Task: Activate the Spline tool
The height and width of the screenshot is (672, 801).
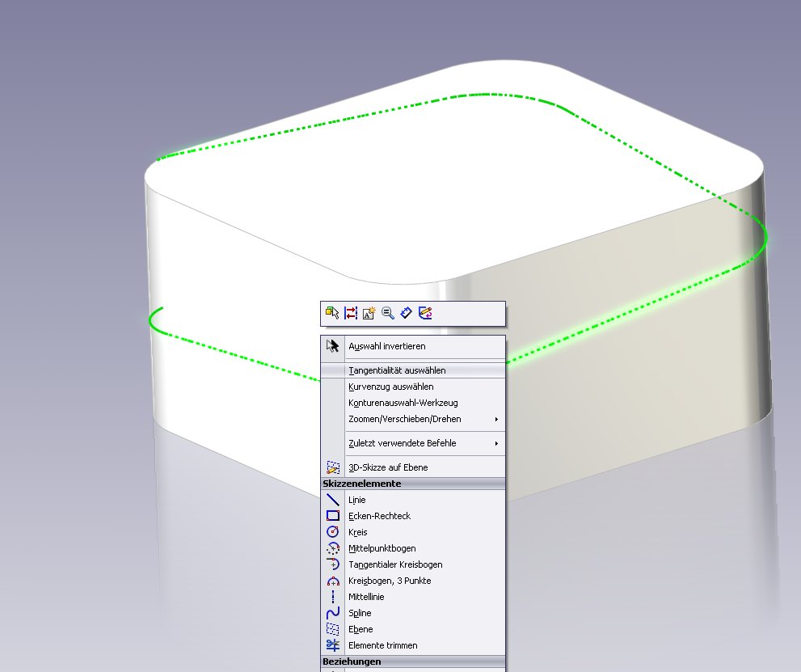Action: tap(413, 613)
